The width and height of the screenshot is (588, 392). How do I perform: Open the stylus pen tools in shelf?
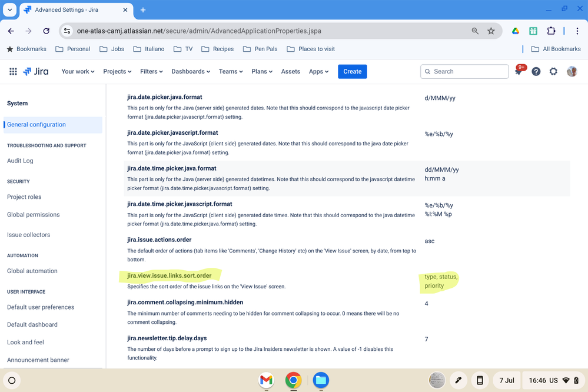[x=459, y=380]
